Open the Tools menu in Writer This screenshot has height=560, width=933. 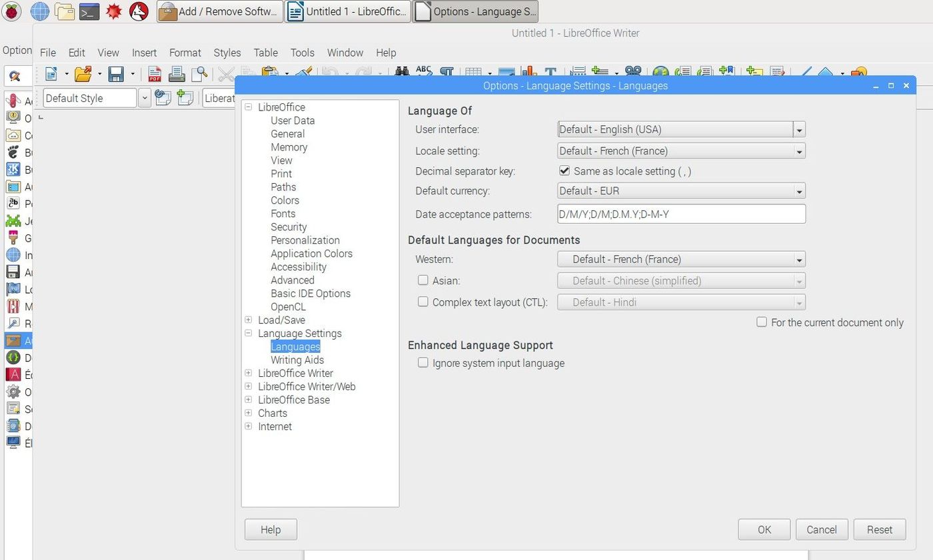tap(302, 53)
